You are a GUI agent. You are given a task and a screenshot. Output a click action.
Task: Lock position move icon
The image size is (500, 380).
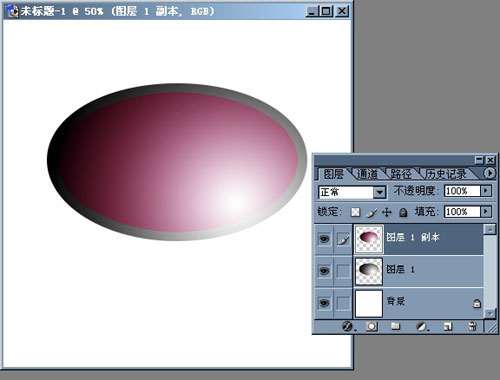click(387, 212)
